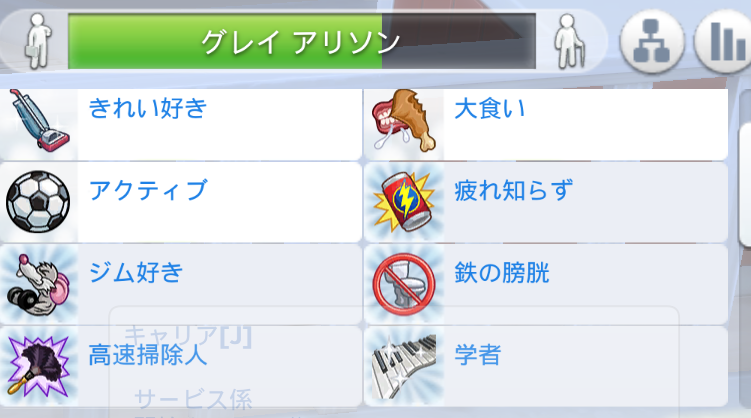The width and height of the screenshot is (751, 418).
Task: Select the 鉄の膀胱 trait entry
Action: tap(546, 285)
